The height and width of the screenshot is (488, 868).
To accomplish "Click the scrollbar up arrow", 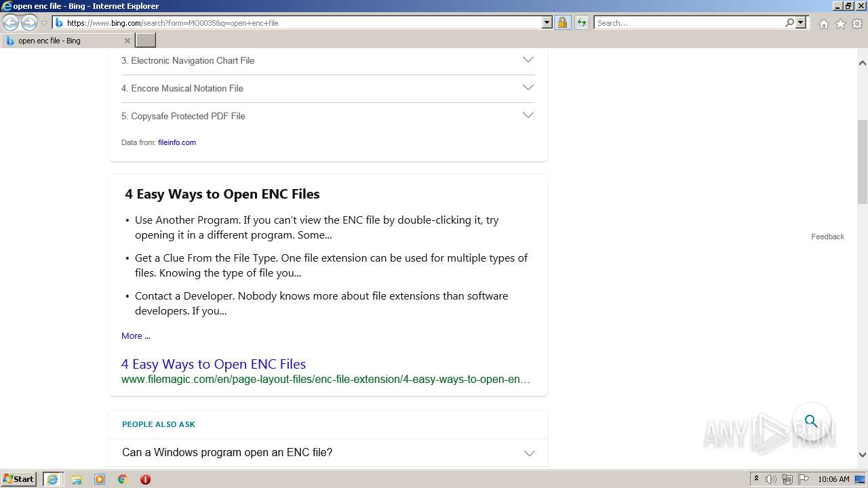I will click(x=863, y=63).
